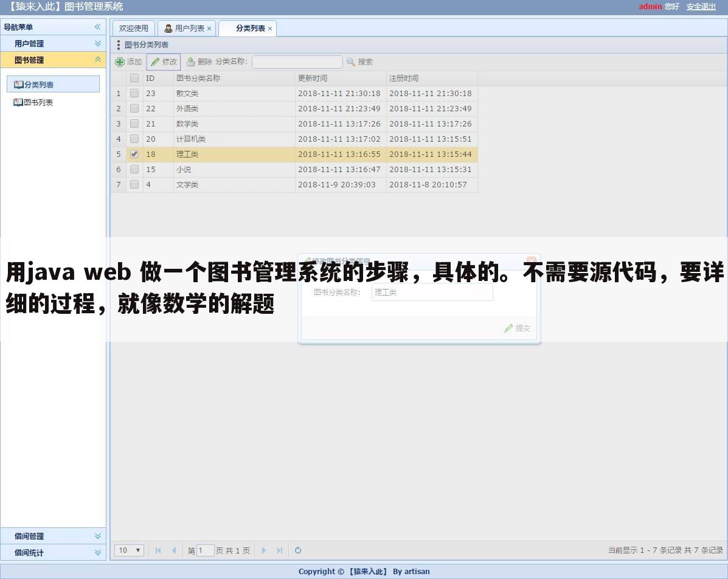Click the 提交 submit icon in dialog
Viewport: 728px width, 579px height.
click(x=508, y=328)
